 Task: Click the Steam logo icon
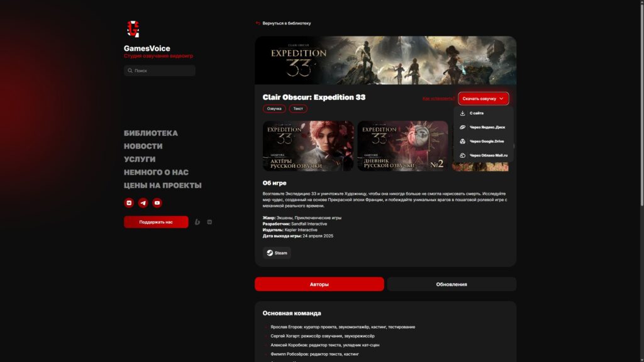pos(270,253)
